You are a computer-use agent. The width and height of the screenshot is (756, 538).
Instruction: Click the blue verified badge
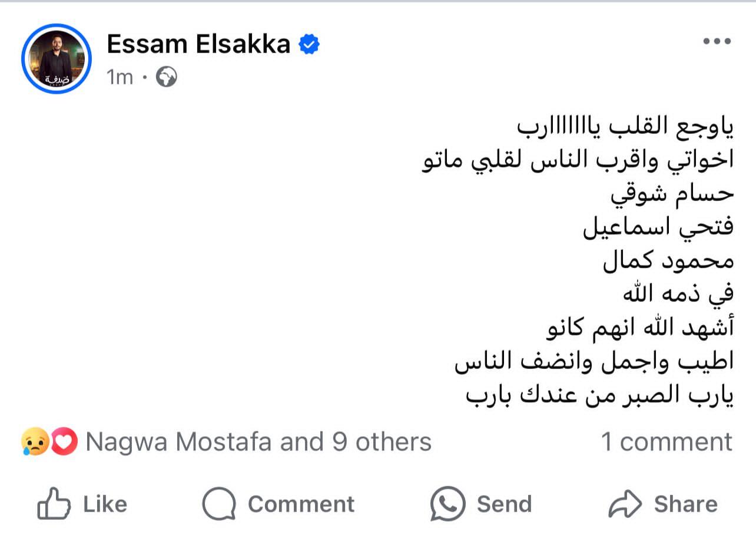(309, 45)
